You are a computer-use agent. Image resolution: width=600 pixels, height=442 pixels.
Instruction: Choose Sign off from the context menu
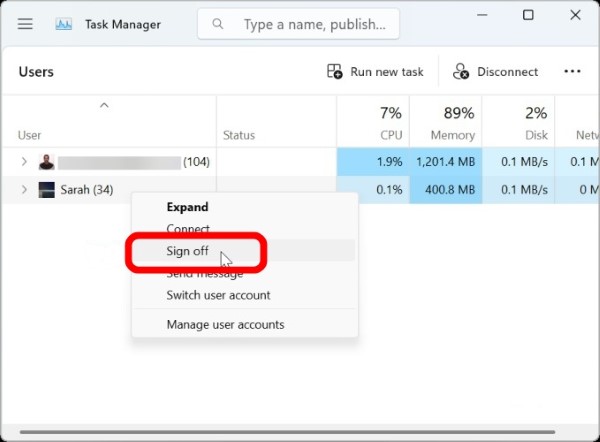pos(187,251)
